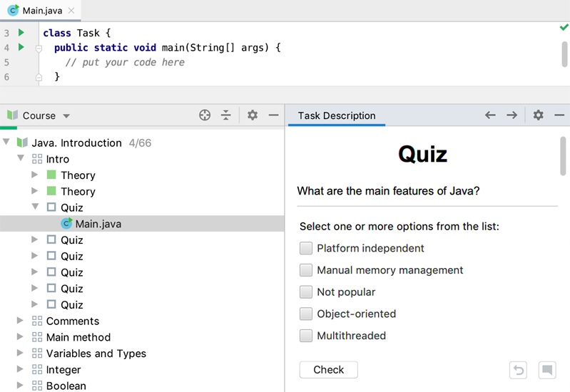Click the 'What are the main features of Java?' text
Image resolution: width=570 pixels, height=392 pixels.
tap(388, 191)
